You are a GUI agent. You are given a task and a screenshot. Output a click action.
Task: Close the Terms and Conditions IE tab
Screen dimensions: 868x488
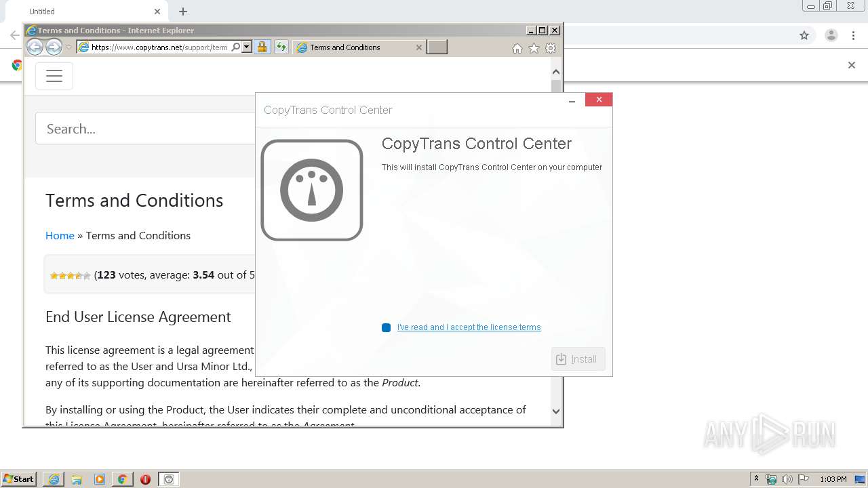(418, 47)
